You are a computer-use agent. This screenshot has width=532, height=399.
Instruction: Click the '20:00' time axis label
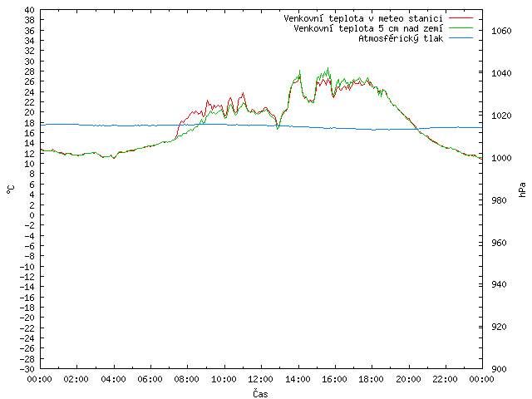pos(408,379)
